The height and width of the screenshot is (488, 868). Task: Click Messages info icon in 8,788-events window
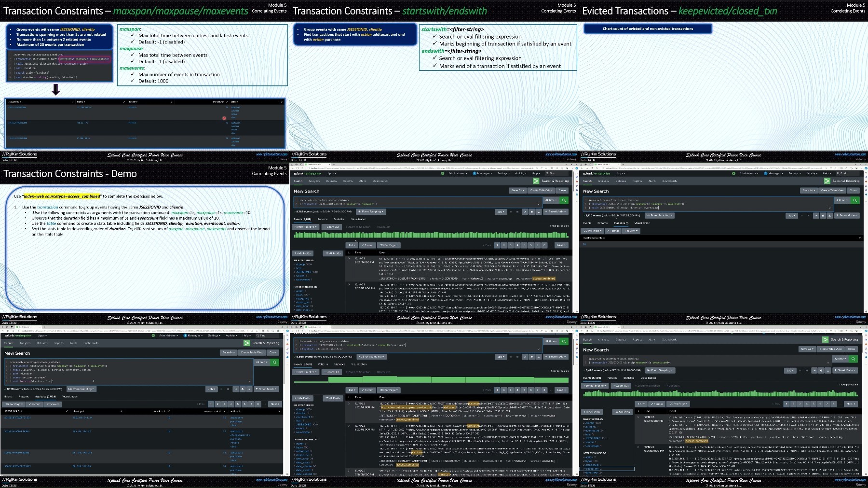[474, 173]
